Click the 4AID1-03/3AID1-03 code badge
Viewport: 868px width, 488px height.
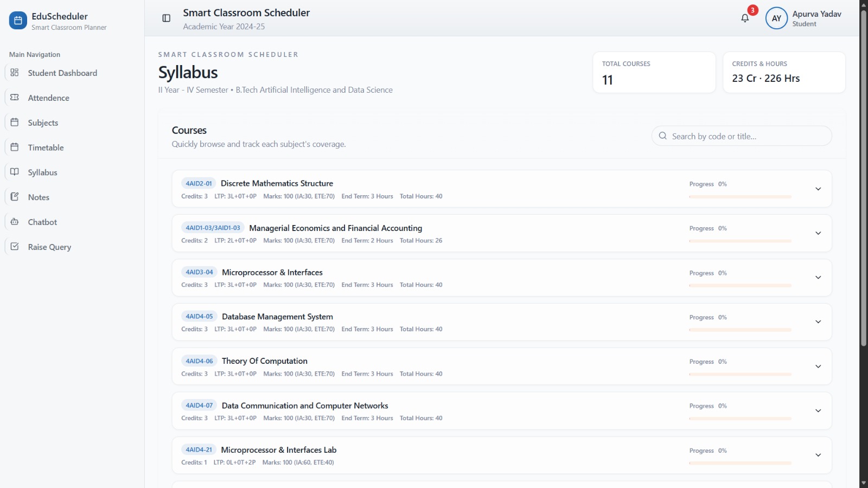pyautogui.click(x=213, y=228)
